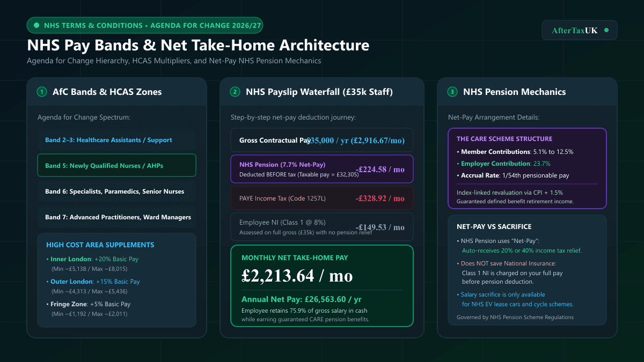Click 'Step-by-step net-pay deduction journey:' caption
644x362 pixels.
294,117
